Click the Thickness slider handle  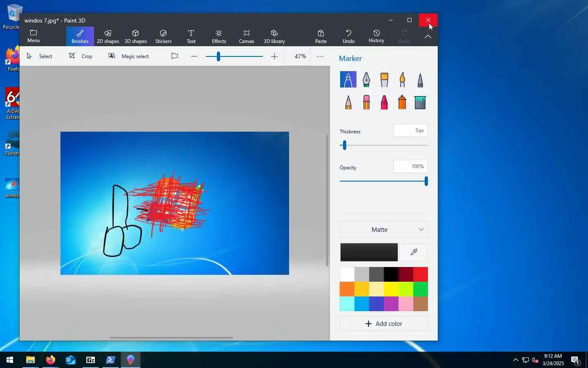pos(345,145)
